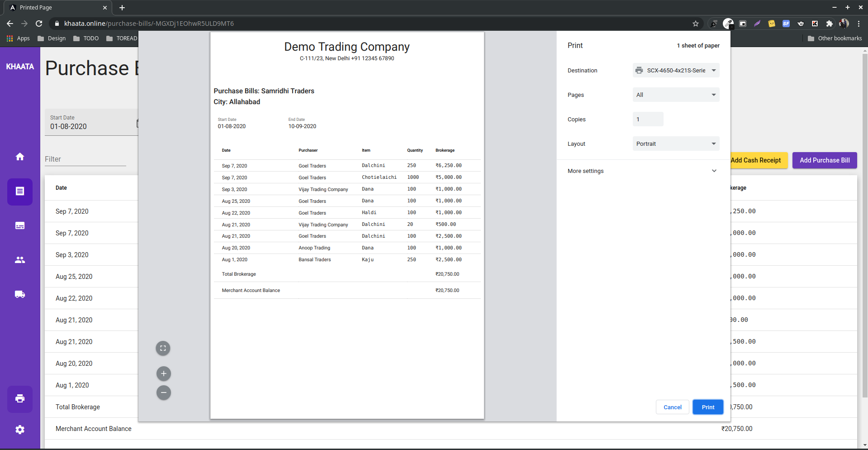Open the people/merchants icon in sidebar
Image resolution: width=868 pixels, height=450 pixels.
20,260
